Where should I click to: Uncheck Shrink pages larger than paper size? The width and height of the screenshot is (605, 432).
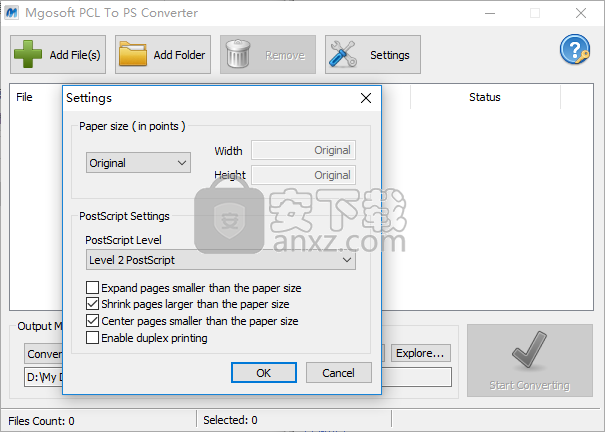click(93, 304)
